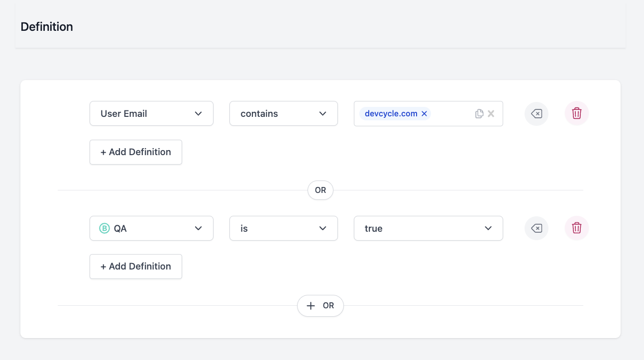Add Definition under the QA rule
The image size is (644, 360).
[x=136, y=267]
